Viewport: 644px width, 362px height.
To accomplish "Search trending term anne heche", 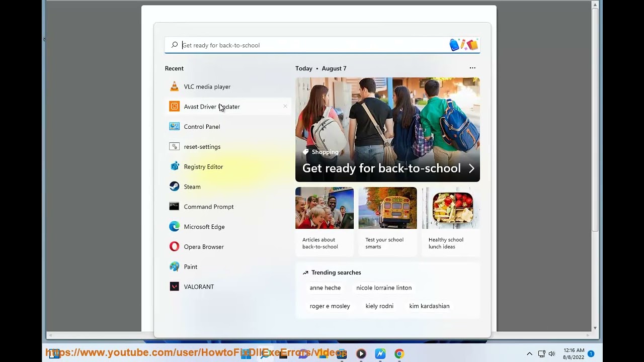I will point(325,288).
